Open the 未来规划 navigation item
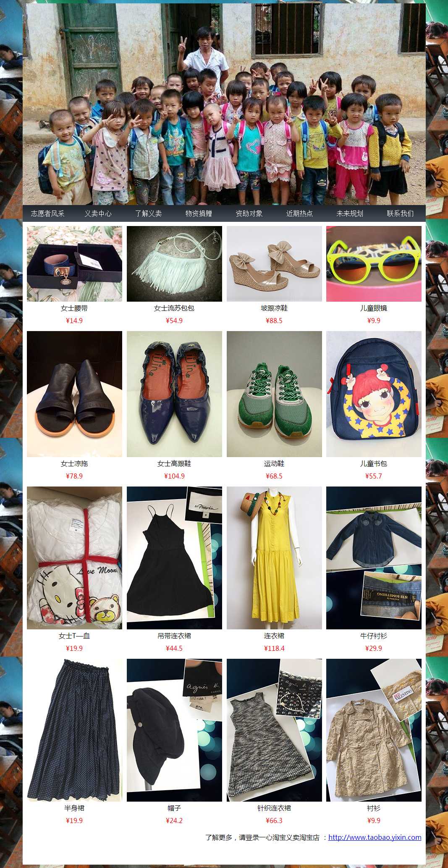This screenshot has height=868, width=448. pos(350,213)
